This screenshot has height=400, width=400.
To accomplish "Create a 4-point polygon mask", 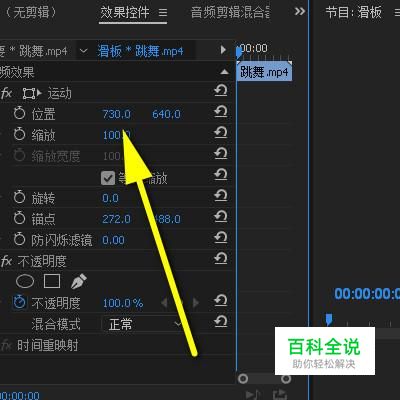I will 52,281.
